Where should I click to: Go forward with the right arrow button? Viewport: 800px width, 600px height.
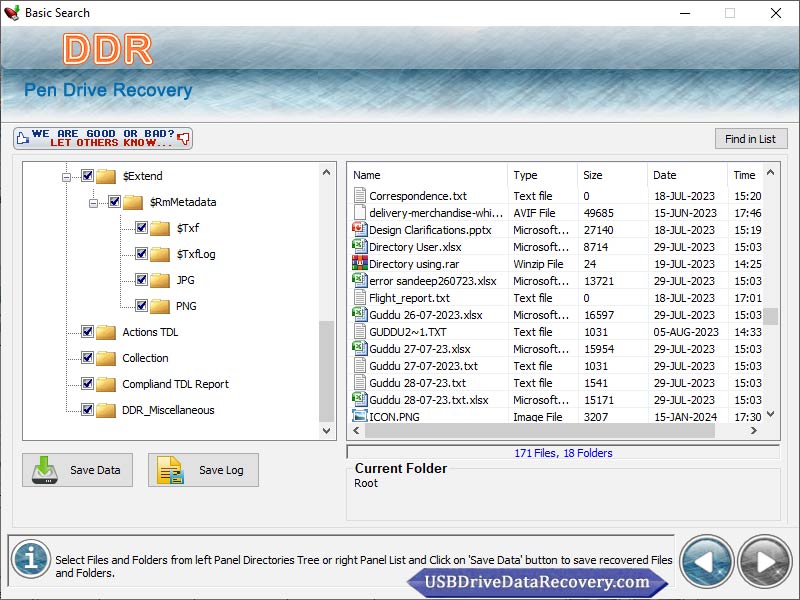[x=764, y=562]
